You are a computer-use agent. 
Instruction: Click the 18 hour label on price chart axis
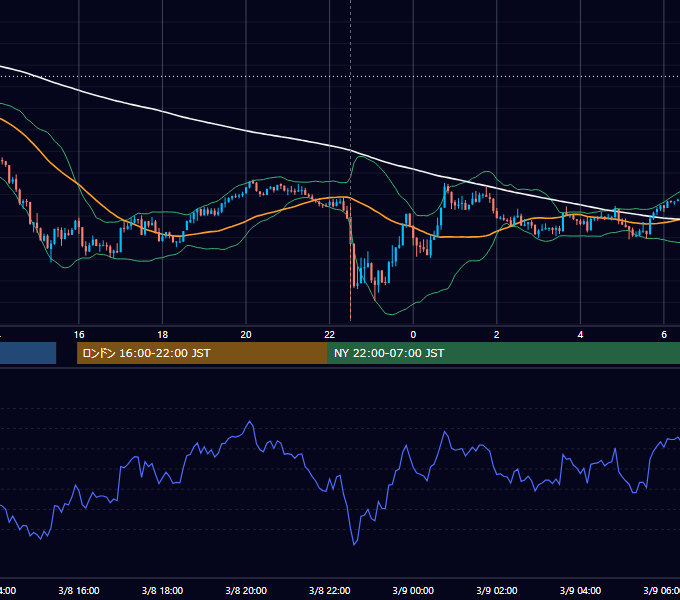pos(163,335)
